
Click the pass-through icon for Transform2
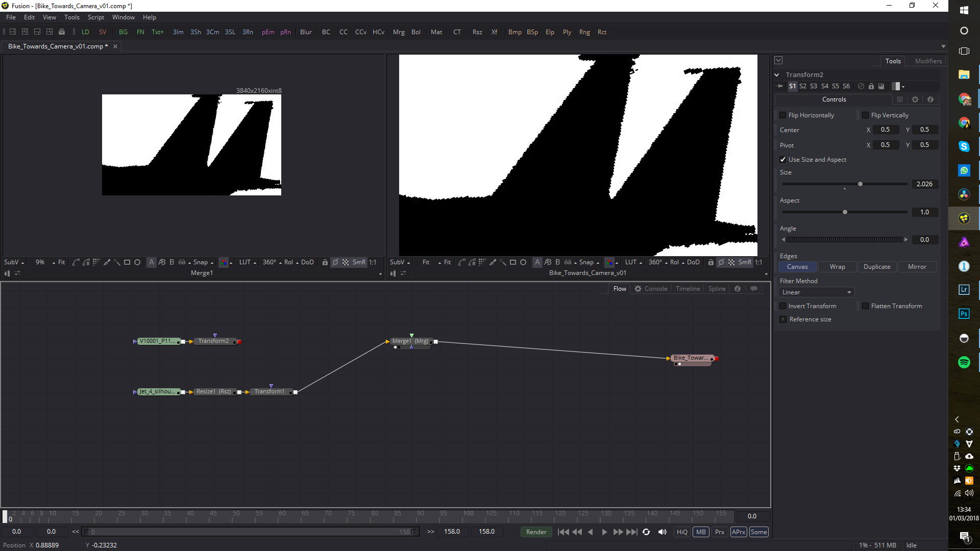point(861,86)
